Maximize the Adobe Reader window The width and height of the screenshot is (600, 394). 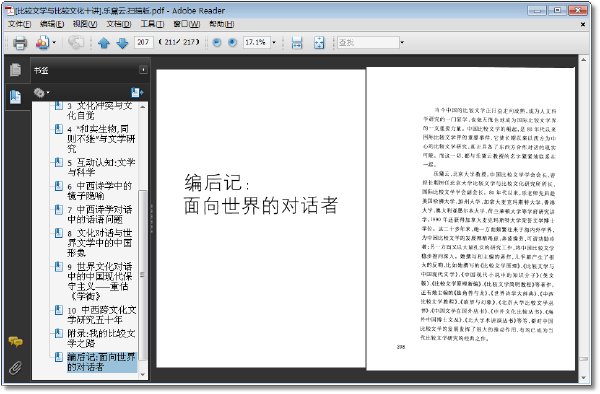pyautogui.click(x=558, y=10)
